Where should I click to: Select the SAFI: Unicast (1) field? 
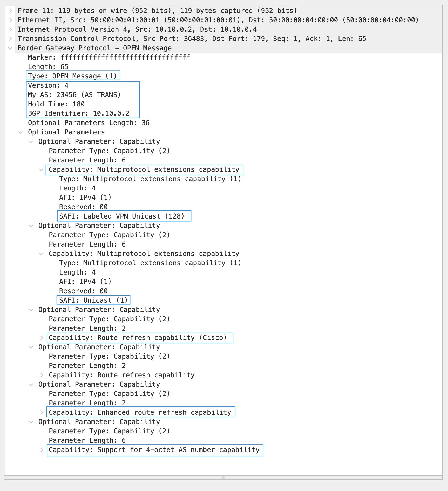click(93, 300)
